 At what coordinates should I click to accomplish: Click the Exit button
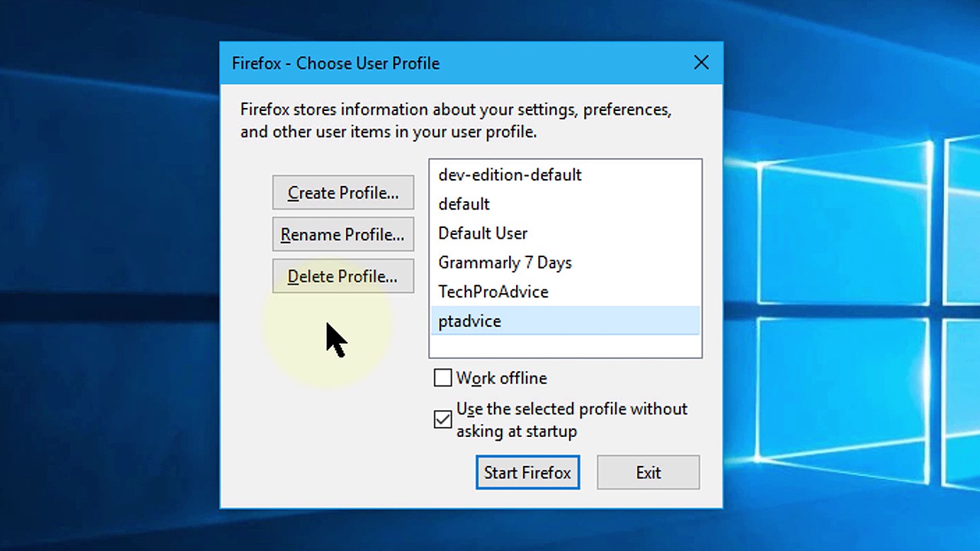[x=648, y=473]
